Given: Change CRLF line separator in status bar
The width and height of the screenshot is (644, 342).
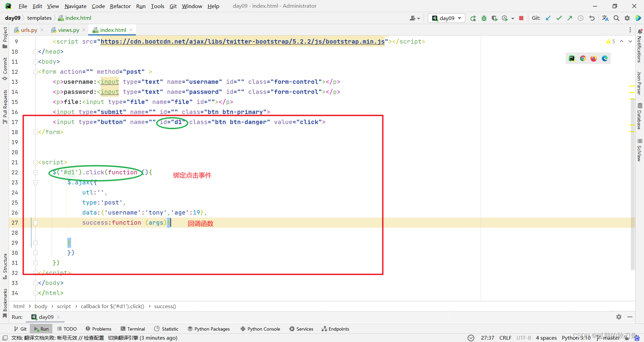Looking at the screenshot, I should pyautogui.click(x=505, y=338).
